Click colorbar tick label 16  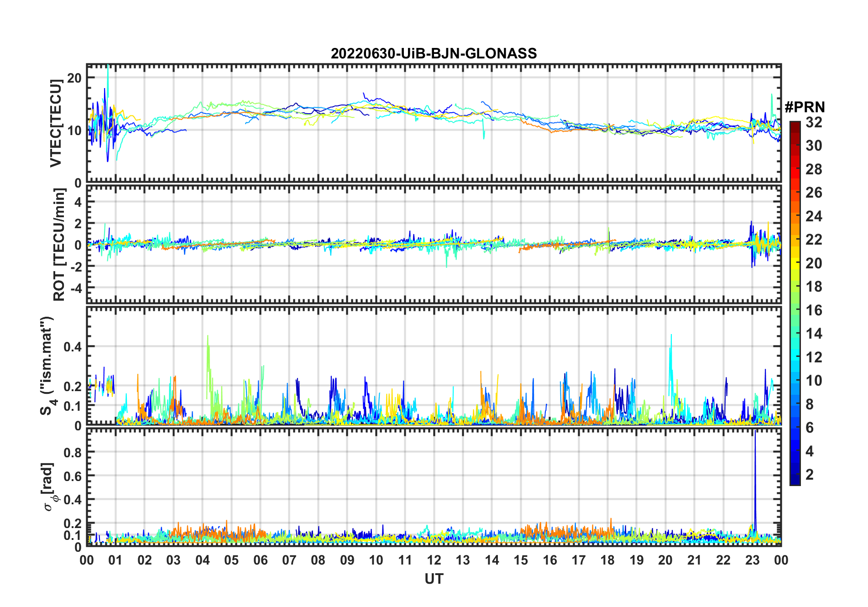(814, 310)
